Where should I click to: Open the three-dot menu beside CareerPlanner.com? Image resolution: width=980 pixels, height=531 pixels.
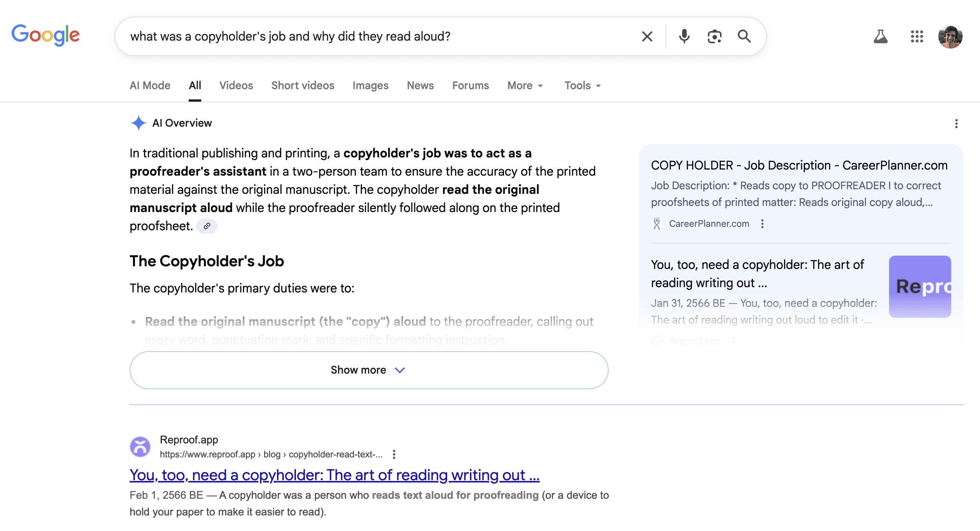click(x=763, y=224)
